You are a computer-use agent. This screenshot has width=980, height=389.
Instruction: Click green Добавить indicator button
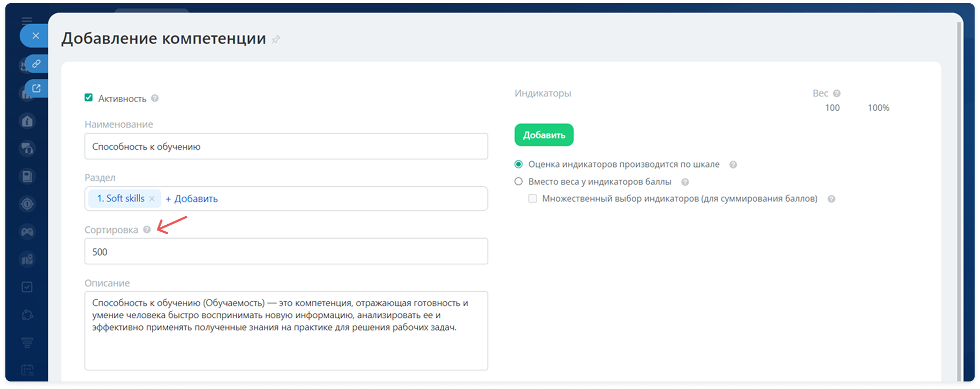coord(544,135)
